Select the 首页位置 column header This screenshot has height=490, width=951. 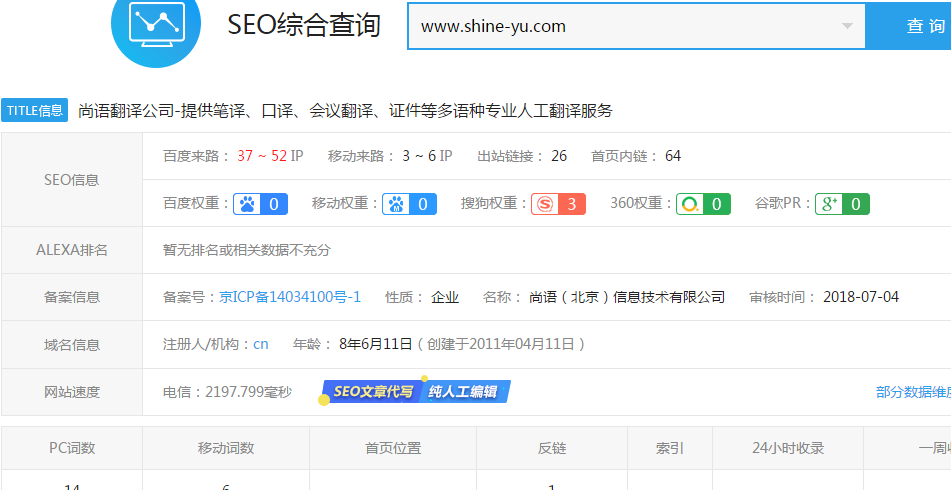[393, 448]
